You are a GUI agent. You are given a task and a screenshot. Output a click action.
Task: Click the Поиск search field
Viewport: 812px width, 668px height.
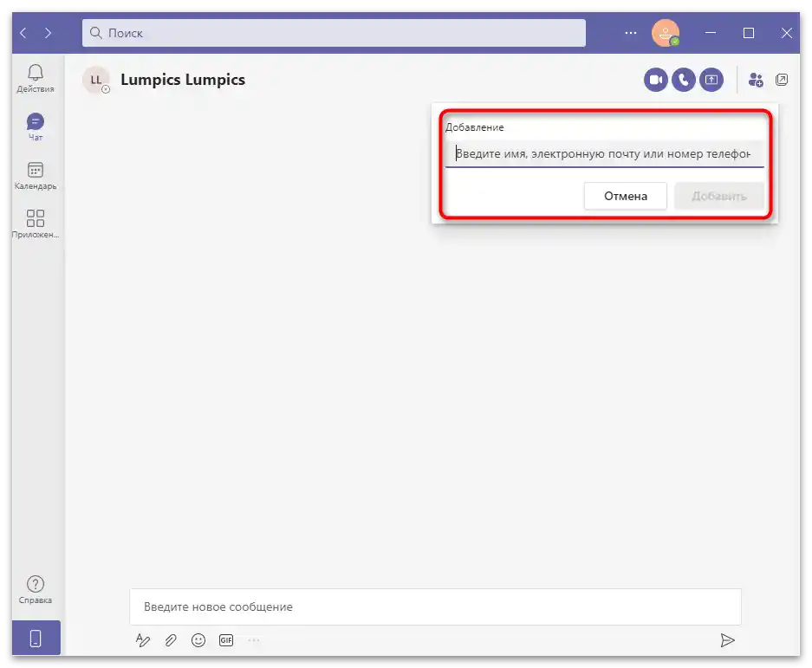point(334,33)
